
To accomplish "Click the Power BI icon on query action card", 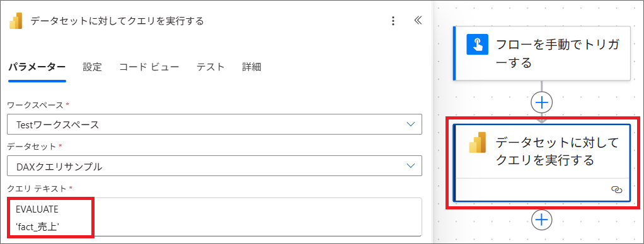I will coord(478,142).
